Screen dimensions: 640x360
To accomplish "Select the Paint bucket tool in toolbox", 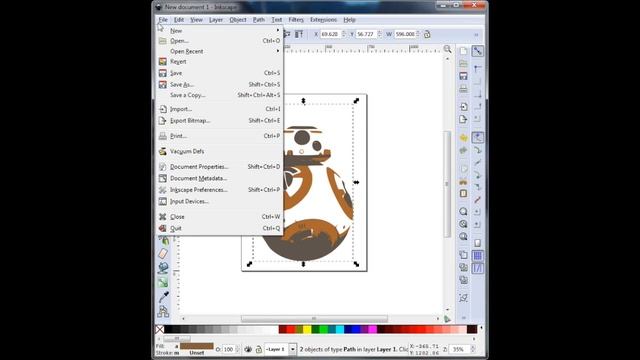I will [x=163, y=267].
